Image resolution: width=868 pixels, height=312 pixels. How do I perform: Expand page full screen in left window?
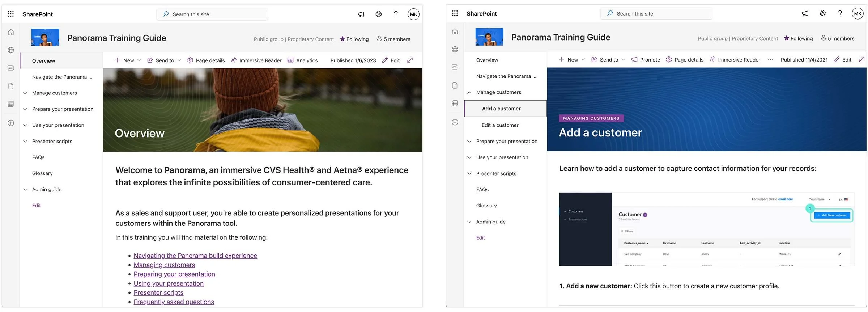(x=410, y=60)
